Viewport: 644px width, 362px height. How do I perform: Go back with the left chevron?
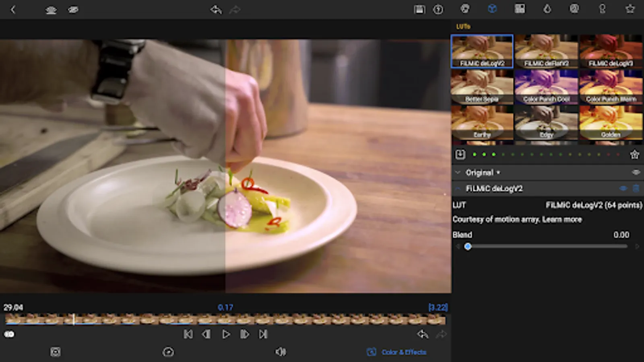click(x=13, y=10)
